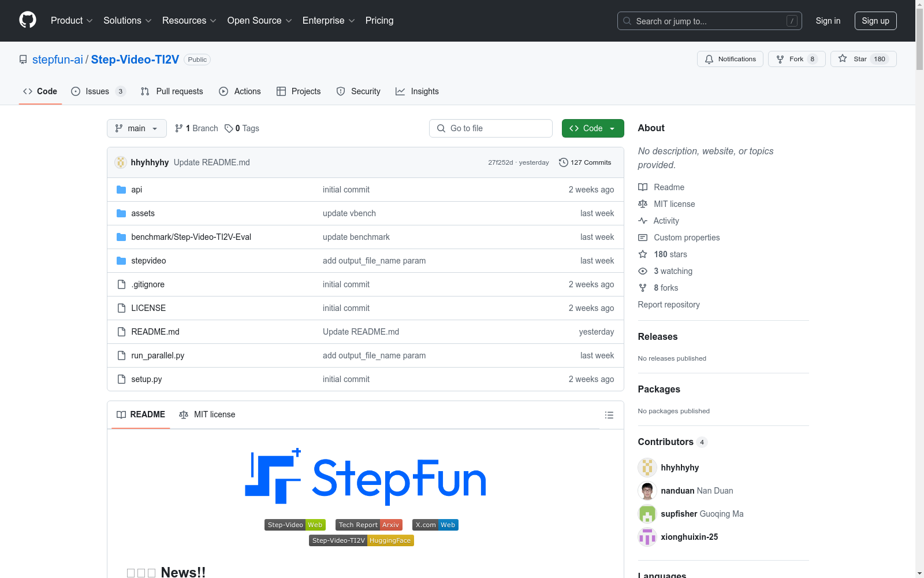
Task: Switch to the Projects tab
Action: [299, 91]
